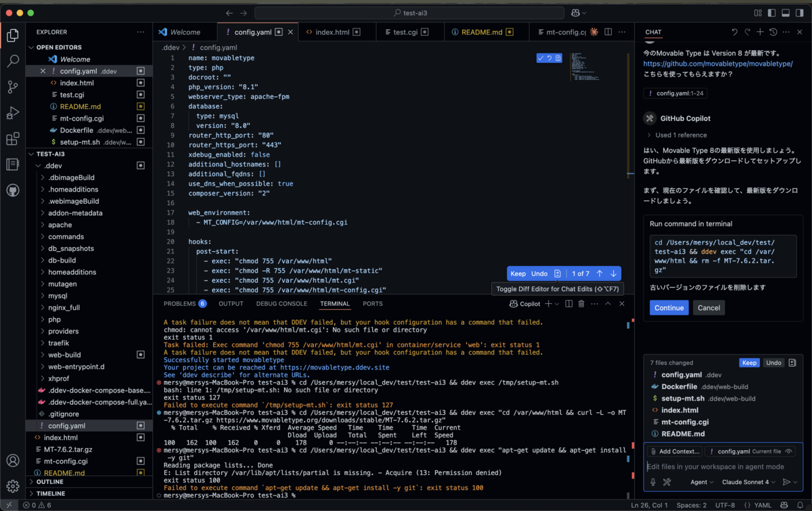Click Ln 26, Col 1 in status bar
The image size is (812, 511).
click(650, 505)
